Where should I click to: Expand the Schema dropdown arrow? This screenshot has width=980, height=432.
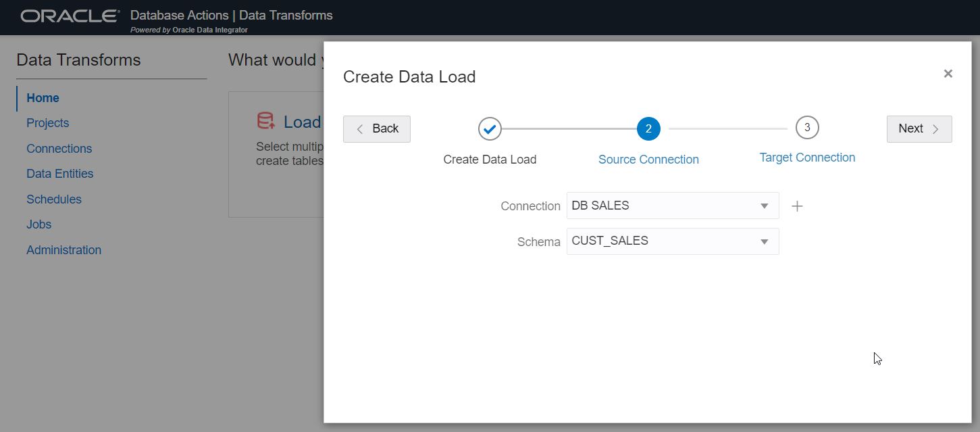tap(765, 241)
